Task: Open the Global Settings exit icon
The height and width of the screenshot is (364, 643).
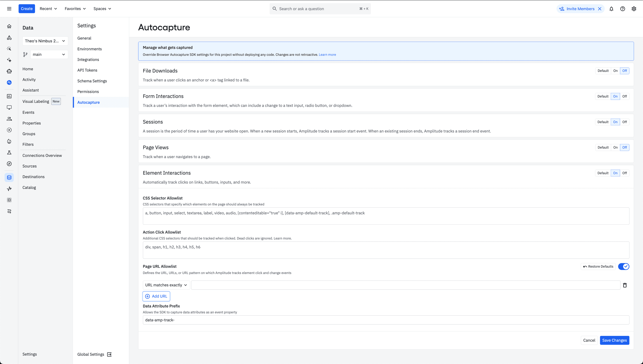Action: [x=109, y=354]
